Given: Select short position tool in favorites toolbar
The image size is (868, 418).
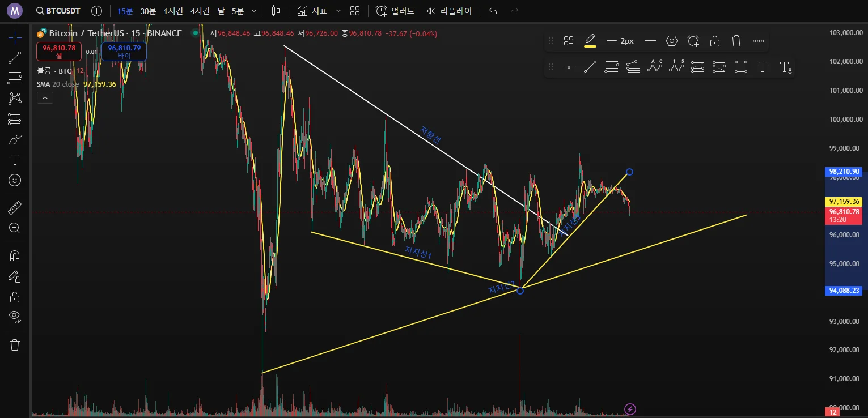Looking at the screenshot, I should (x=719, y=67).
